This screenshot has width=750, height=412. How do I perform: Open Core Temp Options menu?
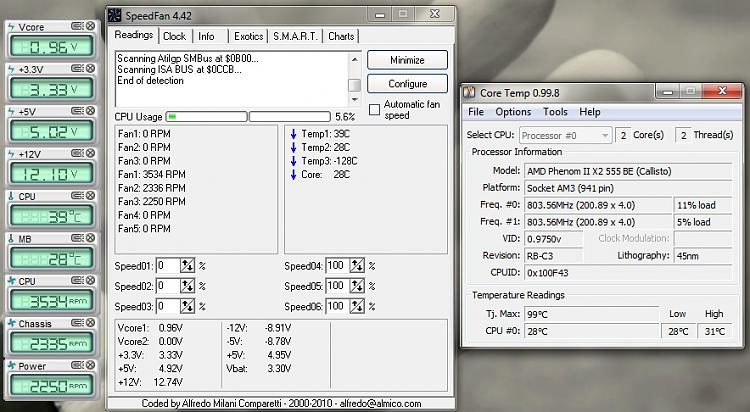tap(513, 112)
